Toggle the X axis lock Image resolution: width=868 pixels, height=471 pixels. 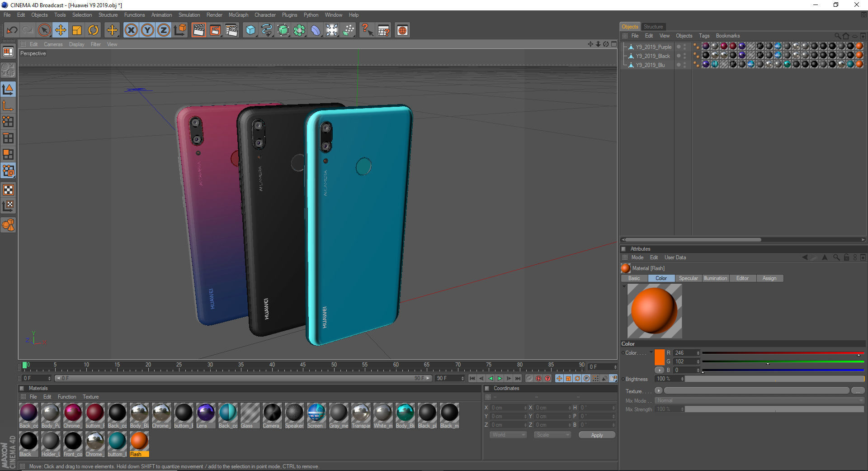click(x=131, y=30)
